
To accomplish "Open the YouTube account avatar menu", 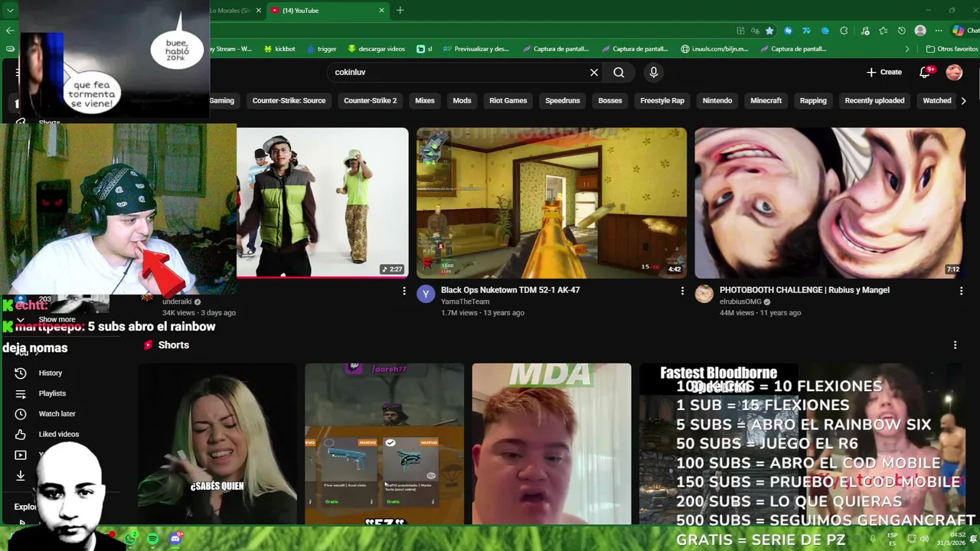I will (954, 72).
